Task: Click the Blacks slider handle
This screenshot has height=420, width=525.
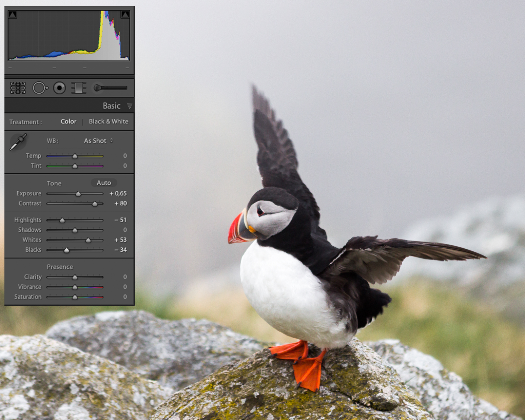Action: coord(66,250)
